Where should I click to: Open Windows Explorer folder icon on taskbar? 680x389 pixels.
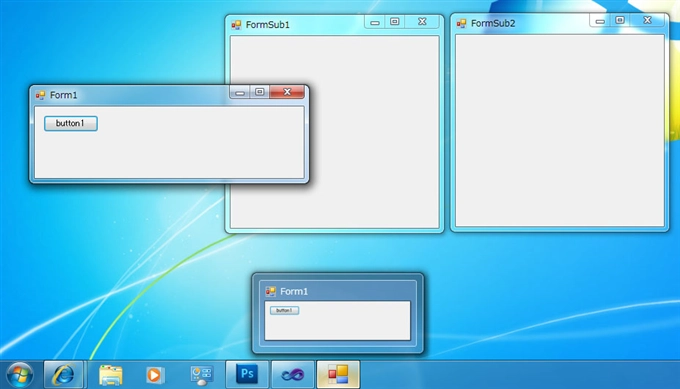tap(110, 375)
